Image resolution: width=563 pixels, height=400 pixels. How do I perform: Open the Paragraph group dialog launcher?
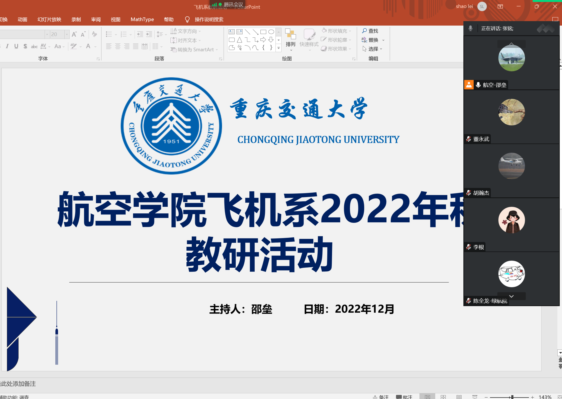pos(221,59)
